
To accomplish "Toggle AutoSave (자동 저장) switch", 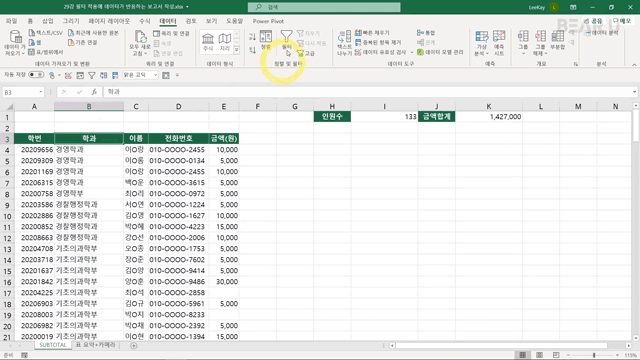I will (x=36, y=75).
